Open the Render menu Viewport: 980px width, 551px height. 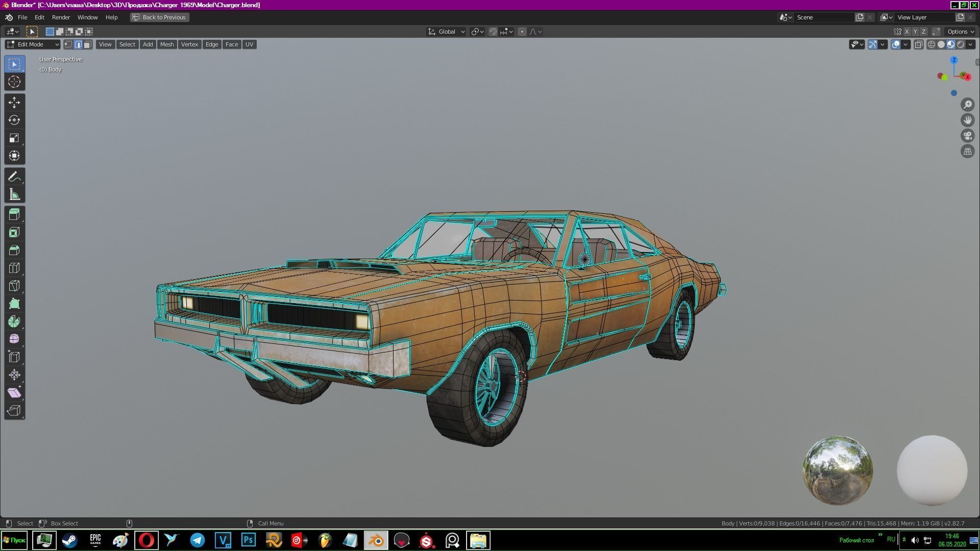point(61,17)
